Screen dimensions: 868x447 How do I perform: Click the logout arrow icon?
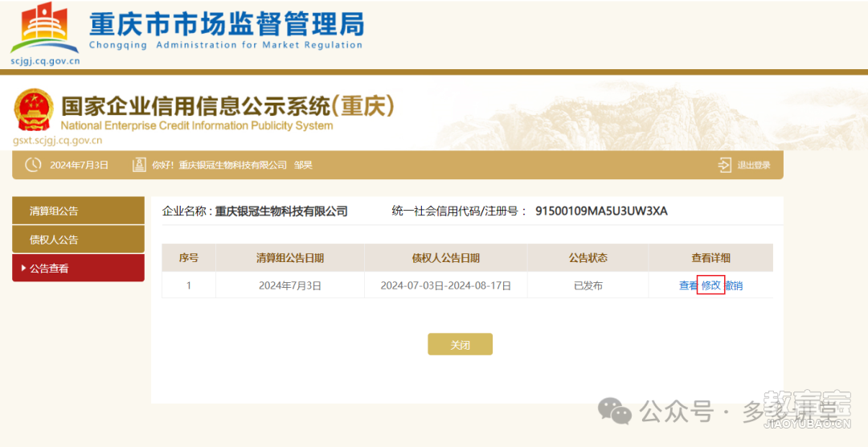click(x=725, y=165)
